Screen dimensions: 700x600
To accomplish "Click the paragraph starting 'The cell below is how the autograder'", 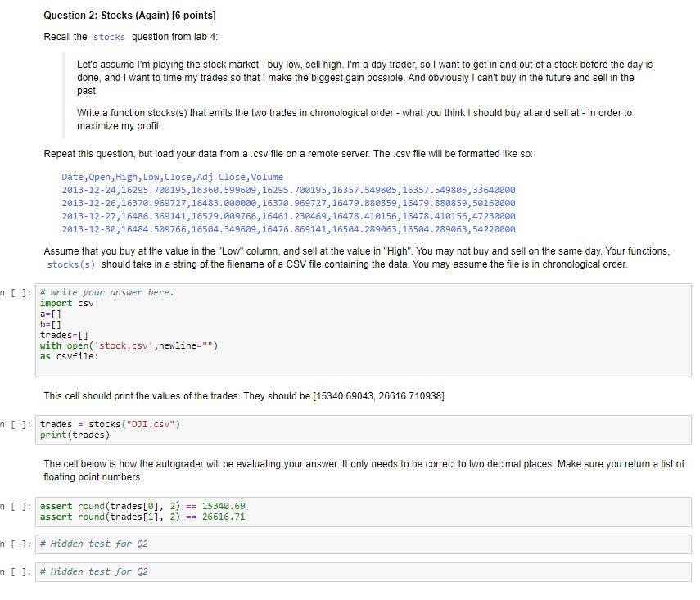I will 364,471.
